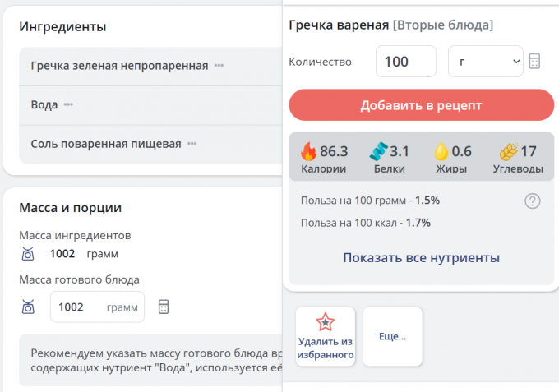Image resolution: width=559 pixels, height=392 pixels.
Task: Open the options dots next to Вода
Action: coord(68,105)
